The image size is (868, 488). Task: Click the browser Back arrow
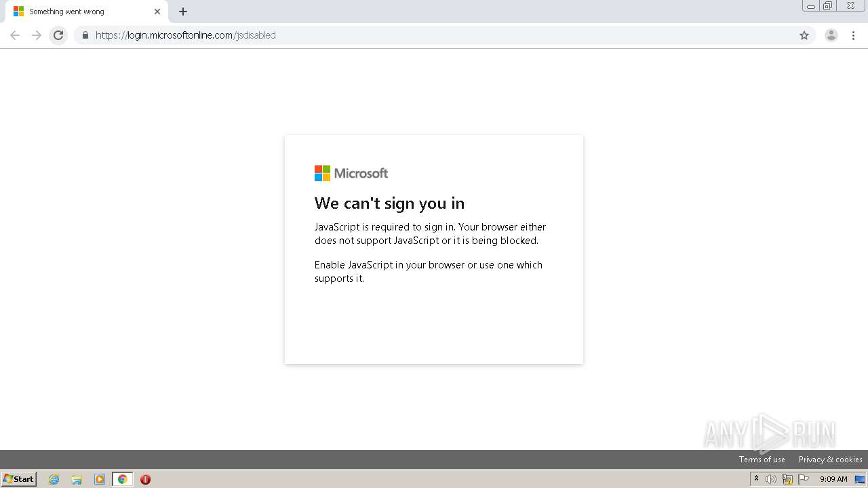pos(15,35)
